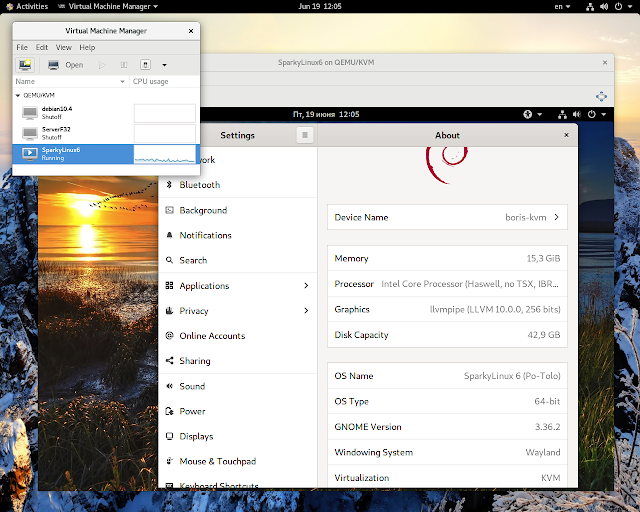This screenshot has height=512, width=640.
Task: Collapse the QEMU/KVM connection tree
Action: pos(18,96)
